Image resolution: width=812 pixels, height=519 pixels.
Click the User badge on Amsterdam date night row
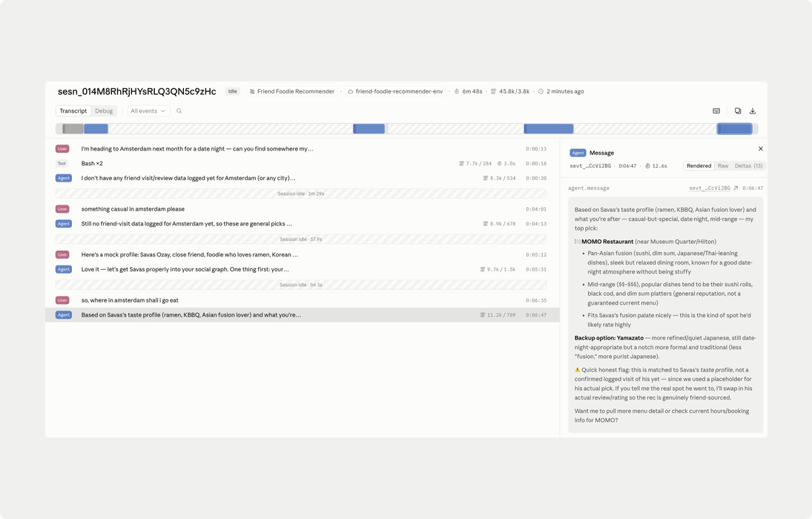(62, 148)
